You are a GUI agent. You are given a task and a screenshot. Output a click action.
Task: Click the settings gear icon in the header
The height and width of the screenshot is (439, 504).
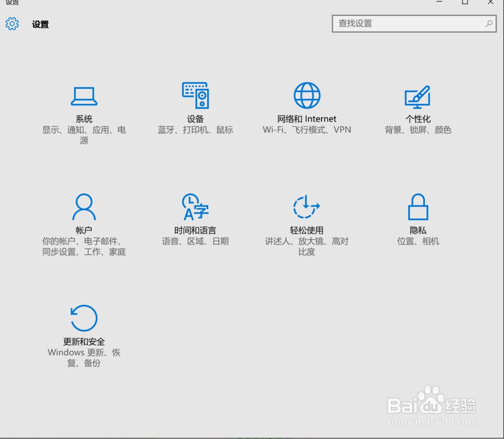(x=12, y=24)
